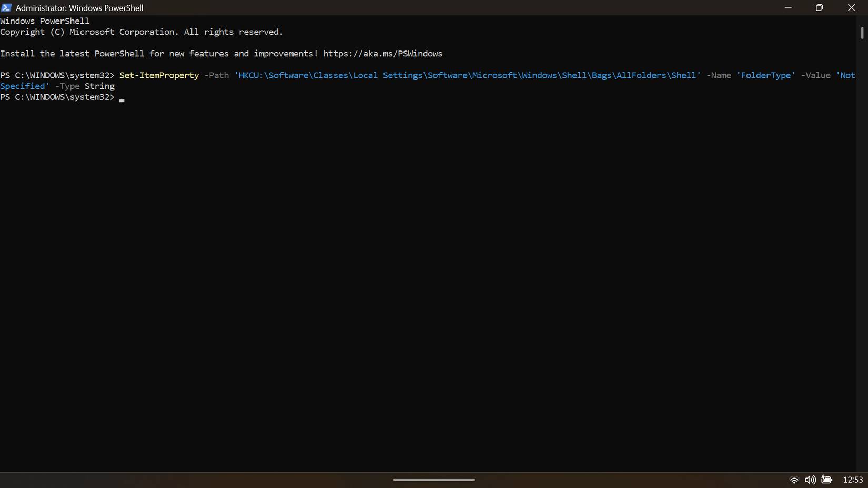
Task: Click the Set-ItemProperty command text
Action: click(x=158, y=75)
